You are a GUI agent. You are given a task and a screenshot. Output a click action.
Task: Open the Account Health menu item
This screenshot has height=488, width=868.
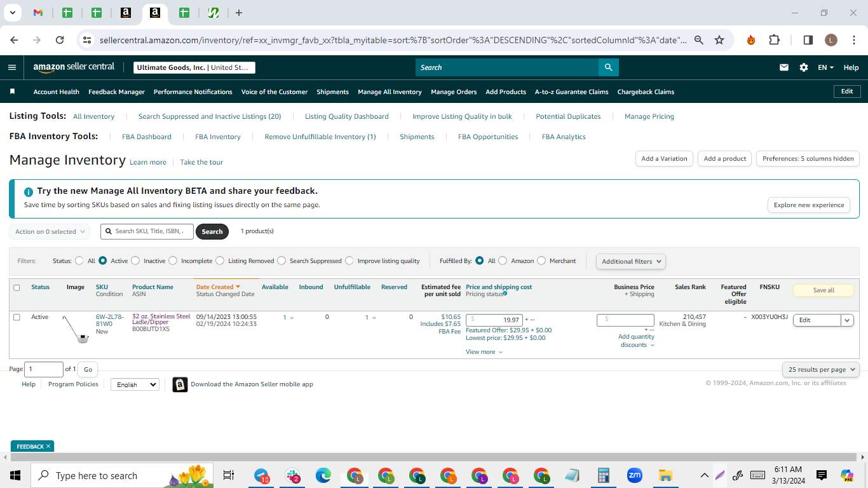click(x=57, y=91)
